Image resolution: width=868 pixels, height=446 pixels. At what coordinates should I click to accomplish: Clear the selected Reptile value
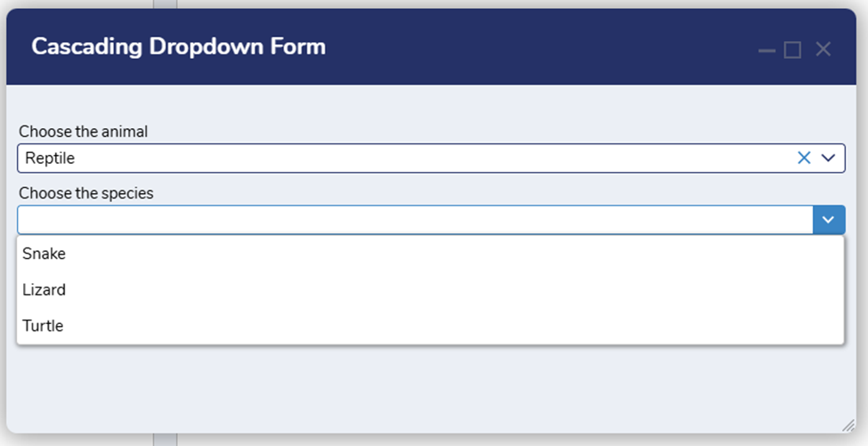(x=804, y=158)
